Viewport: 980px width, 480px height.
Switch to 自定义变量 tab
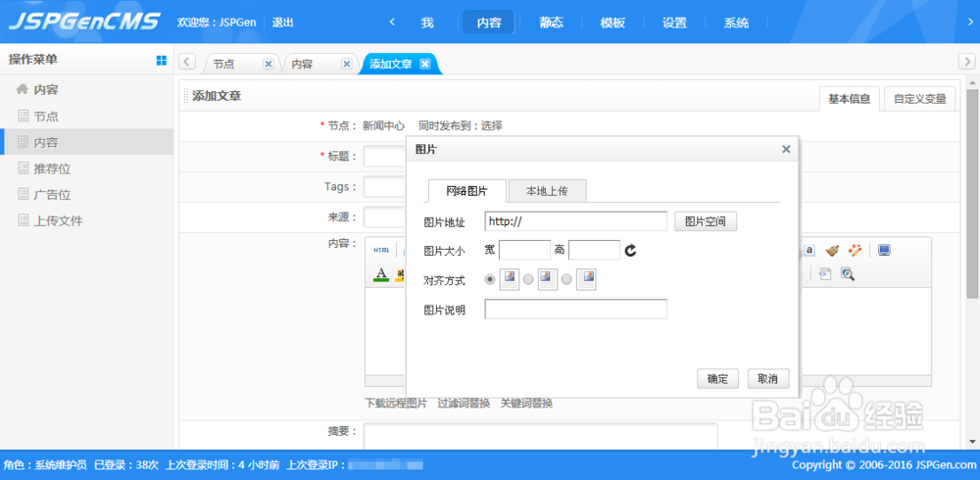coord(920,99)
